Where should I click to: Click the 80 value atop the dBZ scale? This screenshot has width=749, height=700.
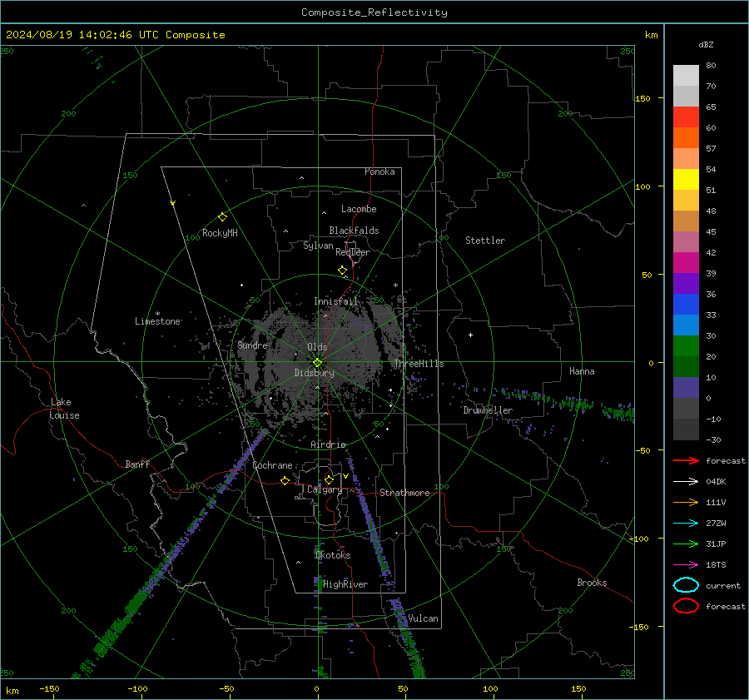click(711, 66)
